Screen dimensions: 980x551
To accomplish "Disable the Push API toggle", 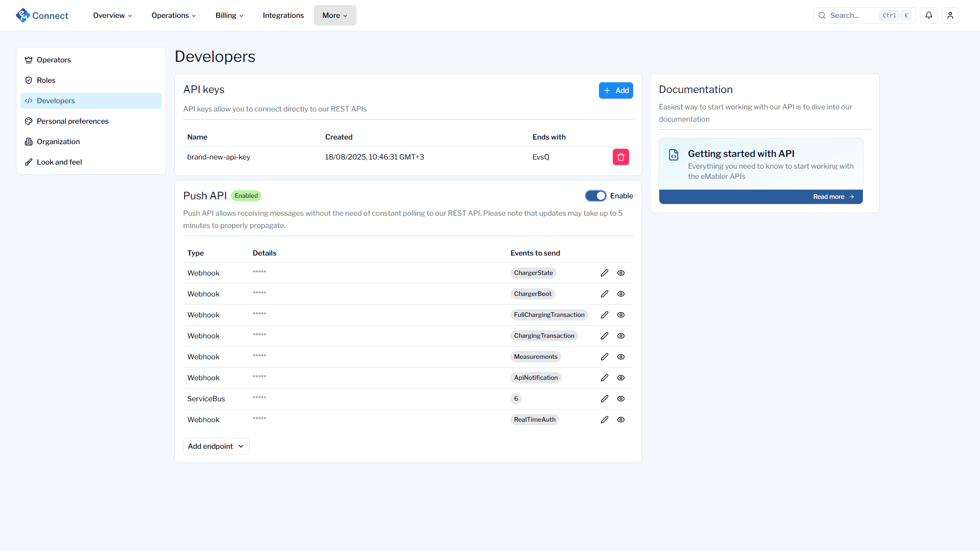I will 595,196.
